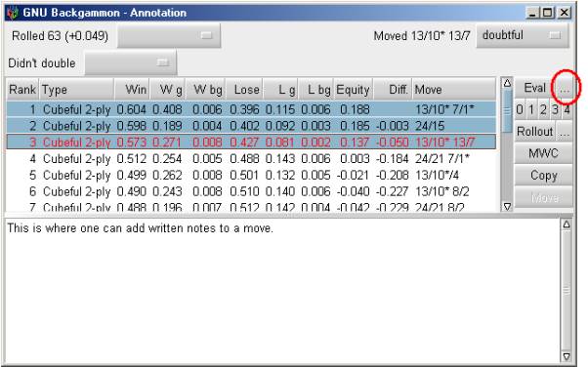
Task: Click the notes area scrollbar thumb
Action: (x=567, y=291)
